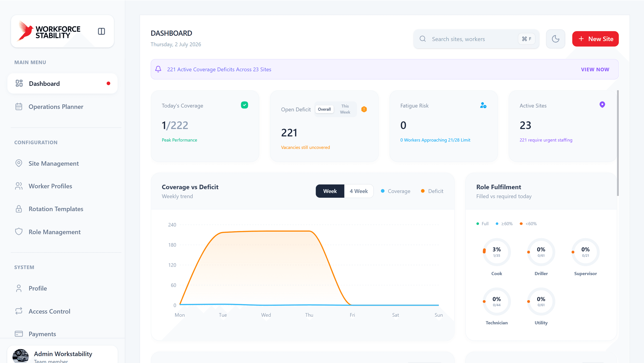Click the Active Sites purple pin icon
Screen dimensions: 644x363
pyautogui.click(x=602, y=104)
